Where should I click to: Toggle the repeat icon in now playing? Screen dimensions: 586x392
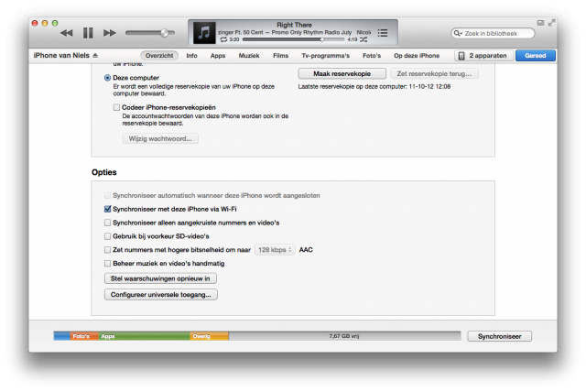coord(223,39)
